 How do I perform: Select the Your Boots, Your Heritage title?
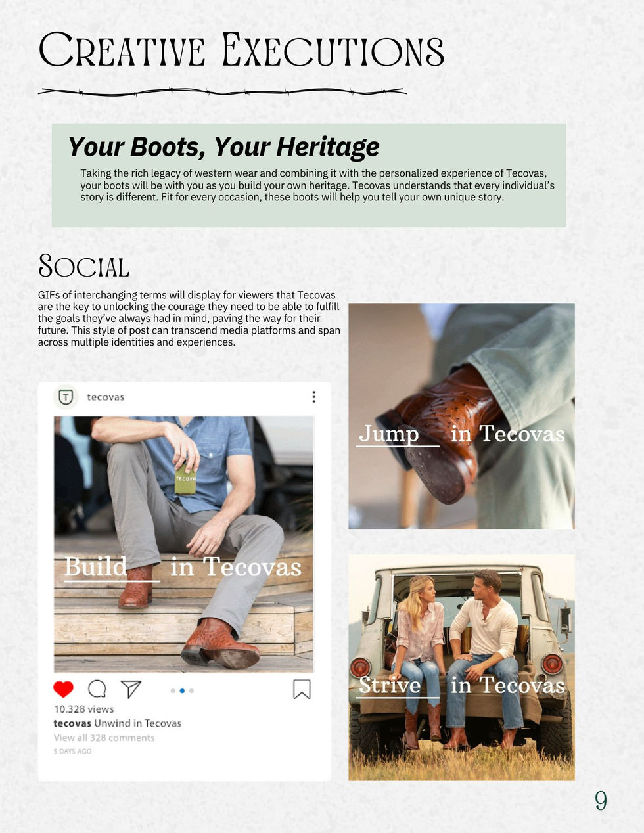223,146
